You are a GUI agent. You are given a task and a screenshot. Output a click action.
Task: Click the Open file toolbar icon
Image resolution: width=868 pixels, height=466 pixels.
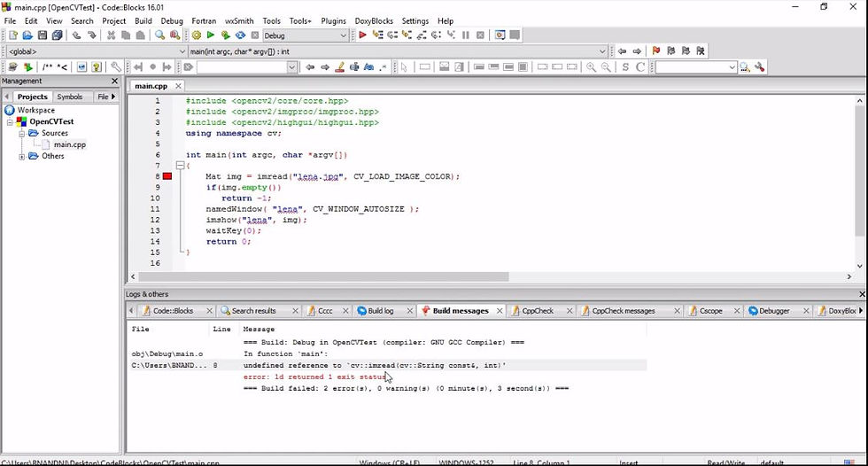click(x=27, y=35)
